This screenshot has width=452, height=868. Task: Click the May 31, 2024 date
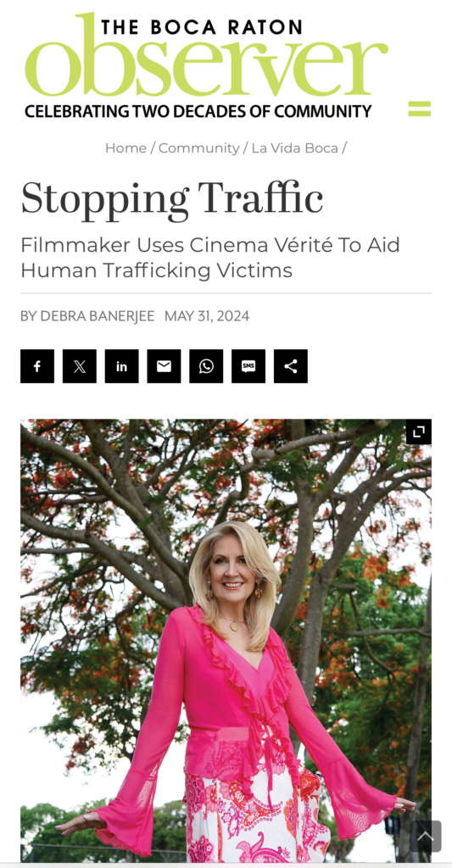tap(207, 316)
